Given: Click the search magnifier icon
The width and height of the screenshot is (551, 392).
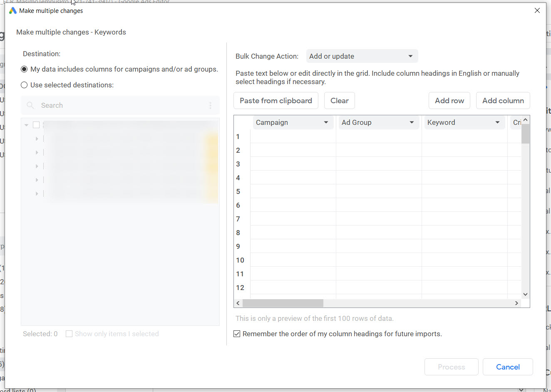Looking at the screenshot, I should pyautogui.click(x=30, y=105).
